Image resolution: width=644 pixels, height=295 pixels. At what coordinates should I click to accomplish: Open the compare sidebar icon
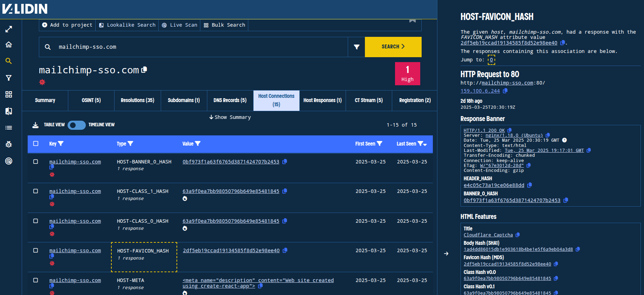click(x=9, y=111)
